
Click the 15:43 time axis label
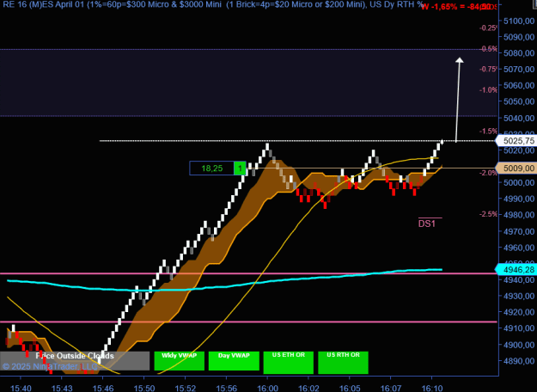point(62,388)
